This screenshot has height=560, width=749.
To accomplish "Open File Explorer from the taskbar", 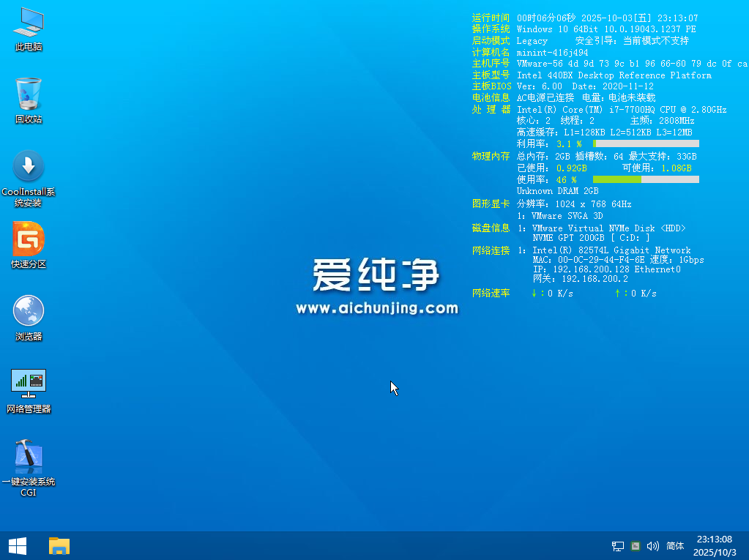I will coord(59,545).
